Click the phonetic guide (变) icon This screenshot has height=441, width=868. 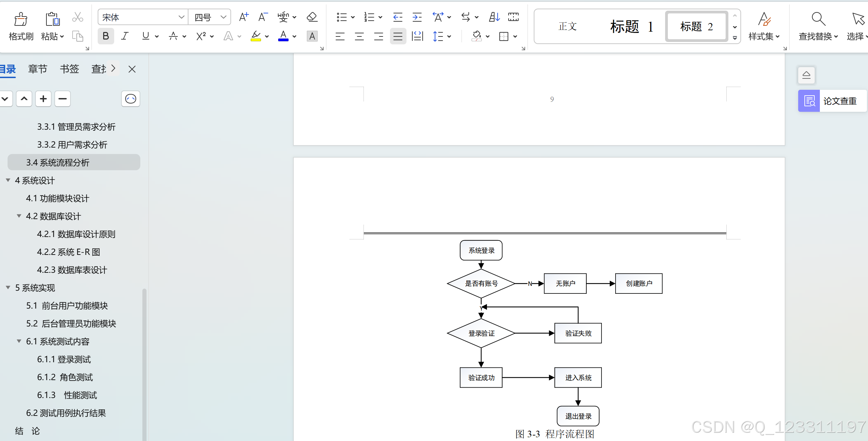(283, 17)
